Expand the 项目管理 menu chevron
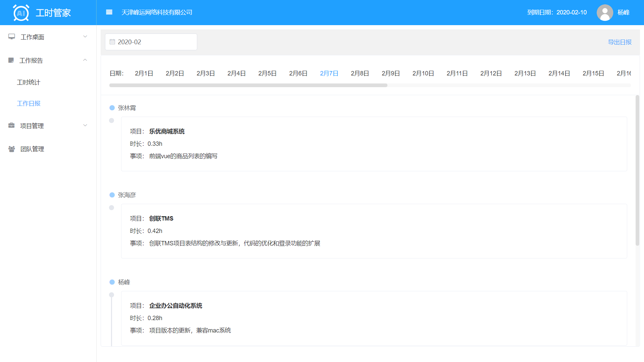The width and height of the screenshot is (644, 362). point(85,125)
